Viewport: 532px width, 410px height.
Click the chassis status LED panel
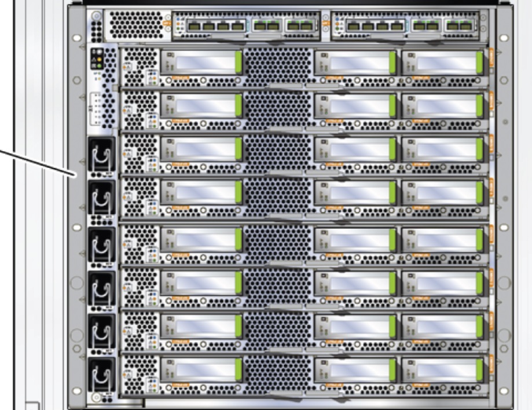(x=97, y=58)
